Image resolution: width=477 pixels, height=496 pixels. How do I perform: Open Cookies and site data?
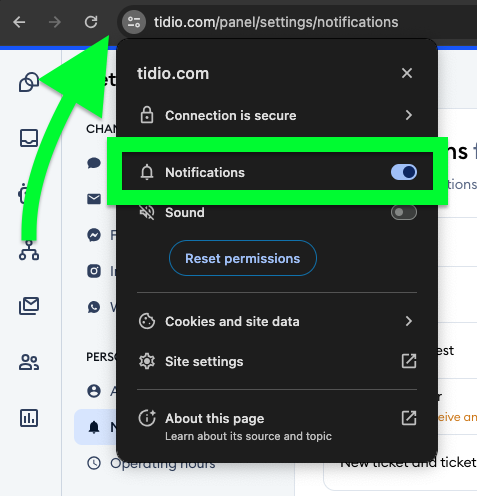click(x=277, y=321)
